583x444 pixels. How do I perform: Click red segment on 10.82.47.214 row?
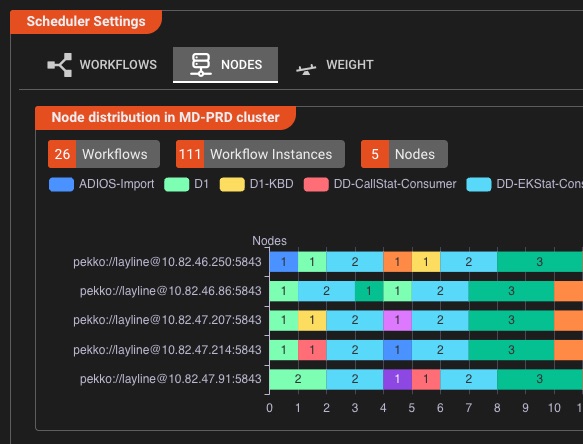click(312, 350)
